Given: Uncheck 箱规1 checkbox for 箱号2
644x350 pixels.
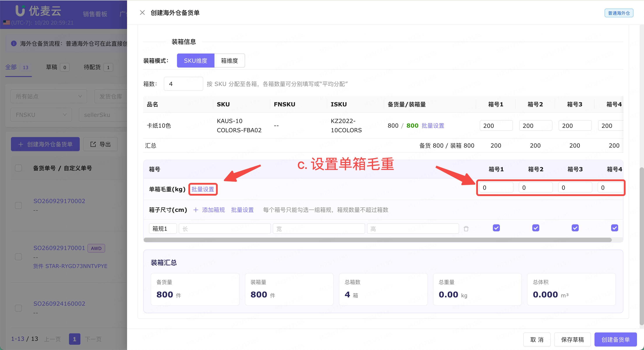Looking at the screenshot, I should 536,228.
